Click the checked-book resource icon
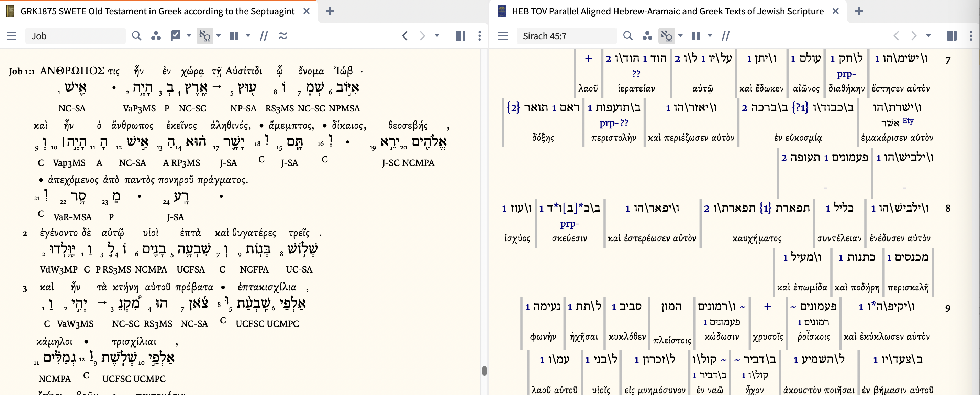This screenshot has width=980, height=395. coord(176,36)
